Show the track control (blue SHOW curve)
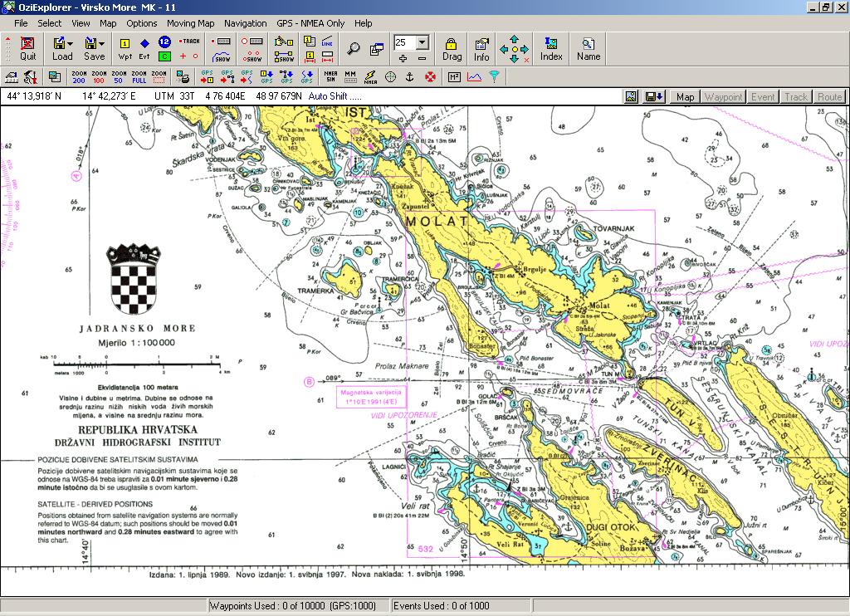Viewport: 850px width, 616px height. pos(221,56)
